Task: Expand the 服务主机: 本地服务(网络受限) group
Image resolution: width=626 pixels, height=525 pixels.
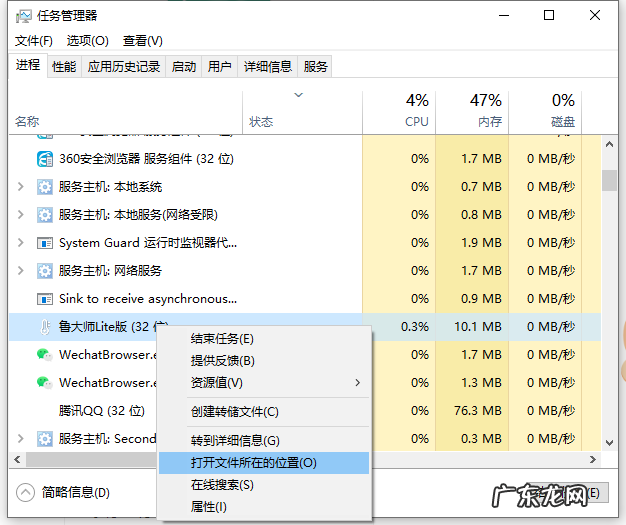Action: coord(21,214)
